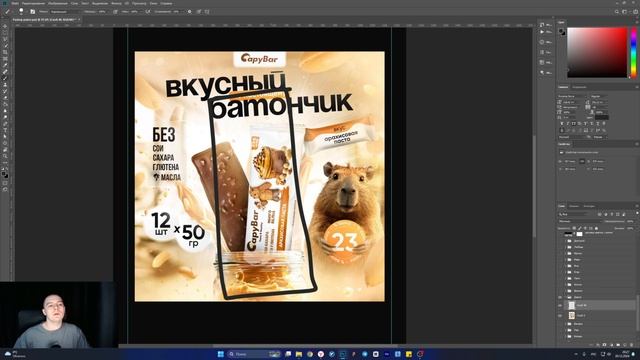Select the Horizontal Type tool
Screen dimensions: 640x360
tap(5, 130)
